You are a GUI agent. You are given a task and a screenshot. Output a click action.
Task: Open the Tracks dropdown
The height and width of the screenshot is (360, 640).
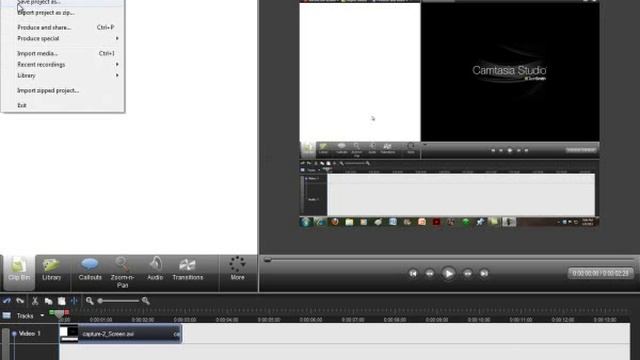pos(42,316)
